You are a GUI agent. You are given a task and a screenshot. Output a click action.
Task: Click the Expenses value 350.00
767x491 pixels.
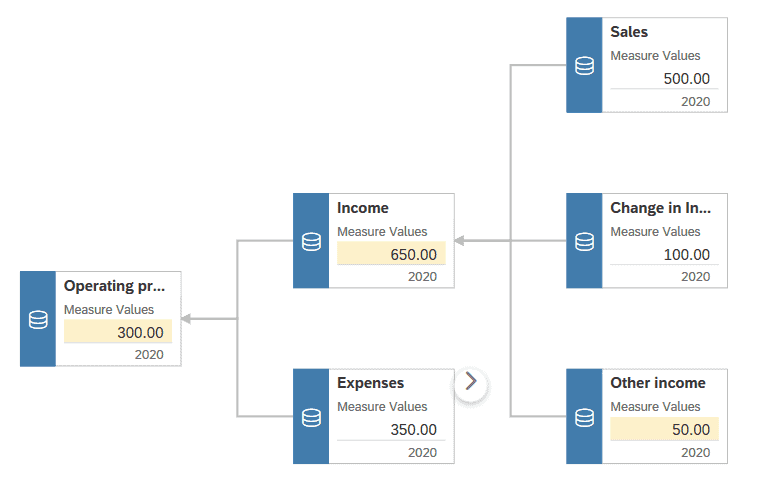coord(413,430)
